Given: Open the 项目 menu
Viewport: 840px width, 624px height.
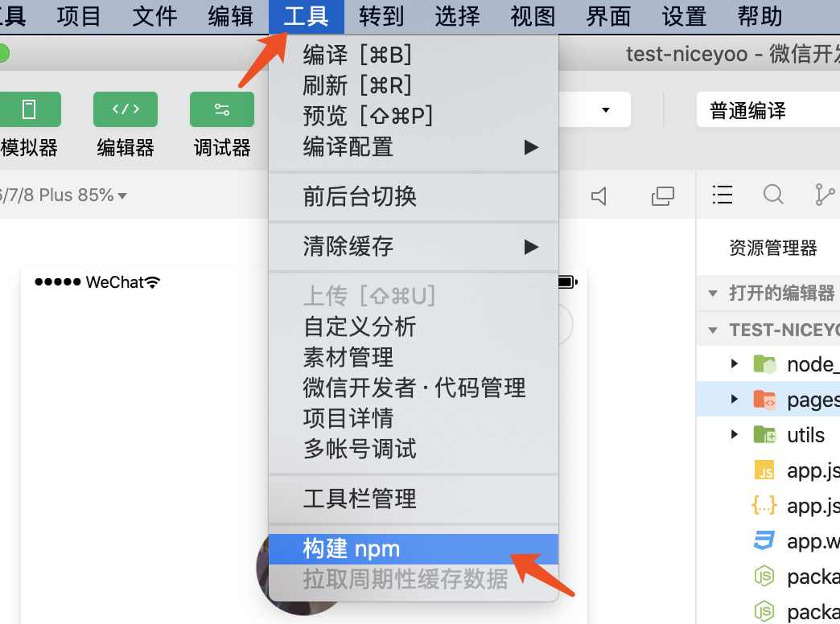Looking at the screenshot, I should (79, 17).
